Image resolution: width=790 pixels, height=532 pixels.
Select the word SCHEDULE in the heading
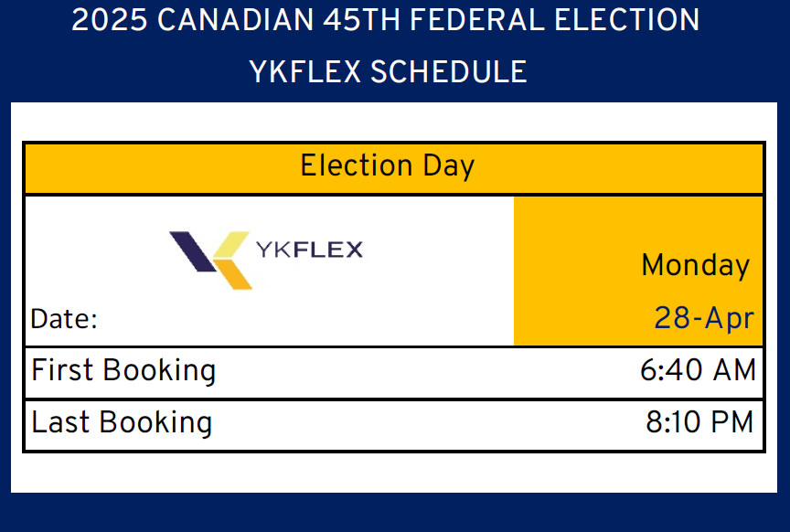[x=449, y=71]
